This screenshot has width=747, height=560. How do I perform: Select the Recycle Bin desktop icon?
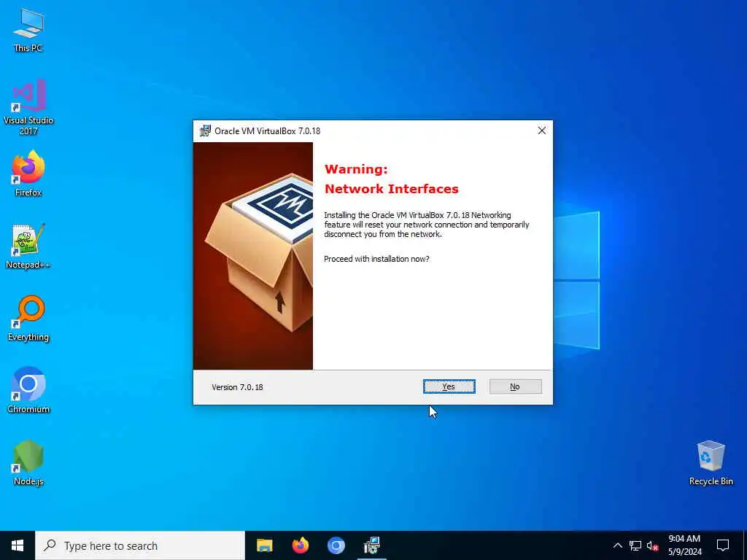[x=711, y=463]
